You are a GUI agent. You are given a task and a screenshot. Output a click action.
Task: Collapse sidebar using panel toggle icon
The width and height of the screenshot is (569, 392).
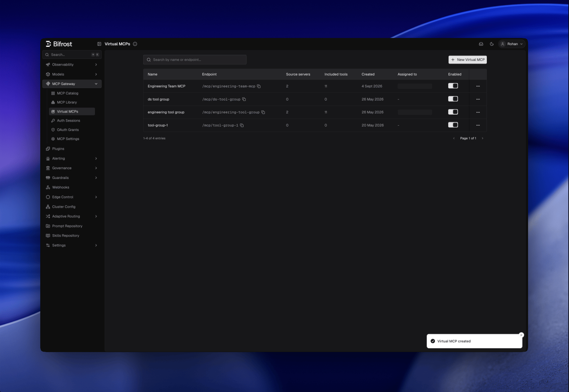pos(99,44)
